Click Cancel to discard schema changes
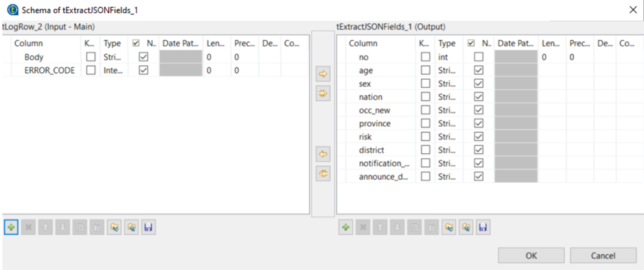 pos(602,256)
